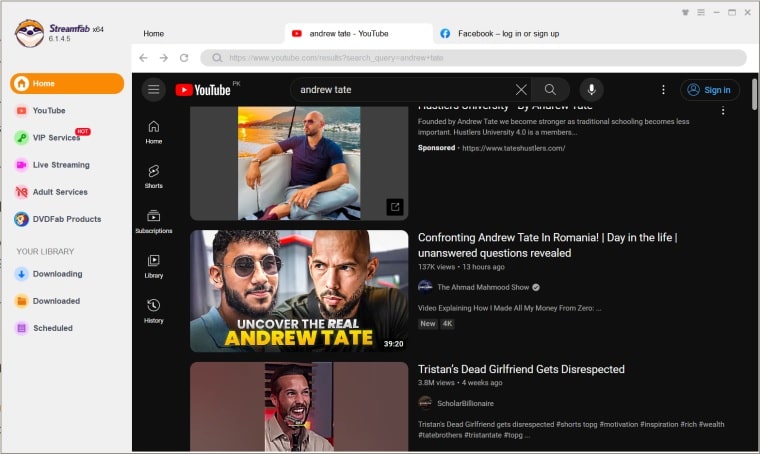Click Video Explaining How I Made All description
Image resolution: width=760 pixels, height=454 pixels.
point(509,308)
